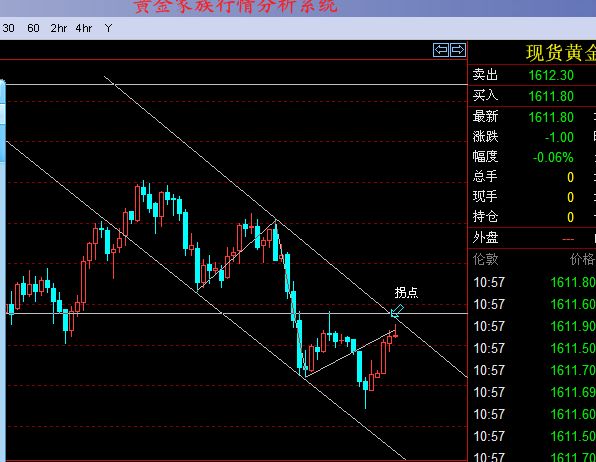Click the 外盘 label
The height and width of the screenshot is (462, 596).
485,238
